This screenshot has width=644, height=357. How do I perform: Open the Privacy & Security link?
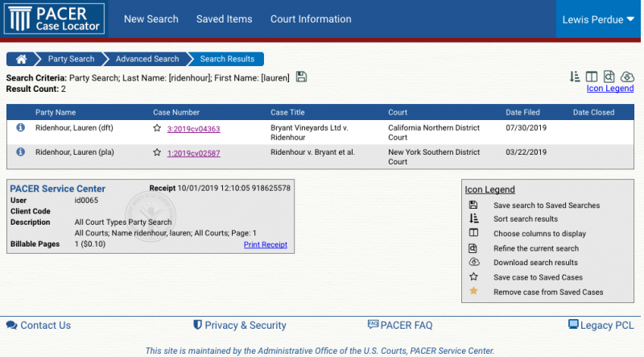[246, 326]
